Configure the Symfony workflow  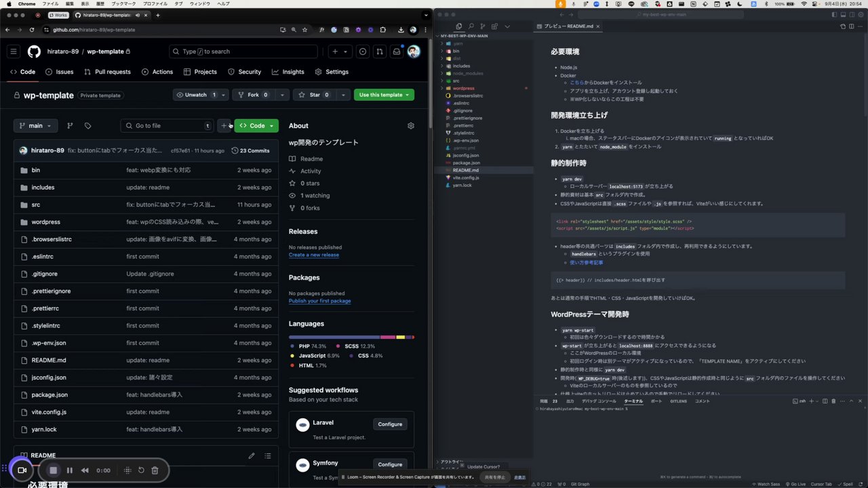[x=390, y=464]
